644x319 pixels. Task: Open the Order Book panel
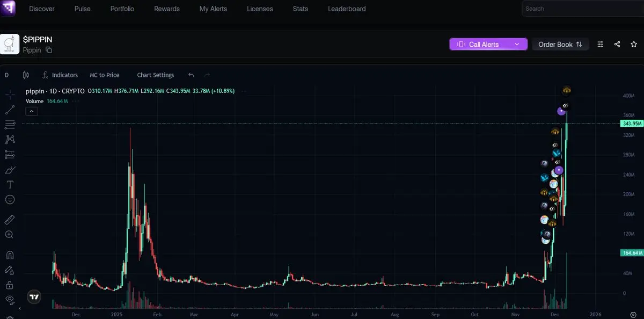click(560, 45)
